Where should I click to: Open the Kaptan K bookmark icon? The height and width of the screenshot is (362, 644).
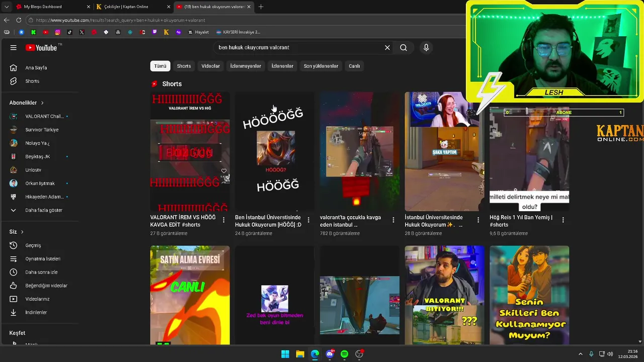click(167, 32)
